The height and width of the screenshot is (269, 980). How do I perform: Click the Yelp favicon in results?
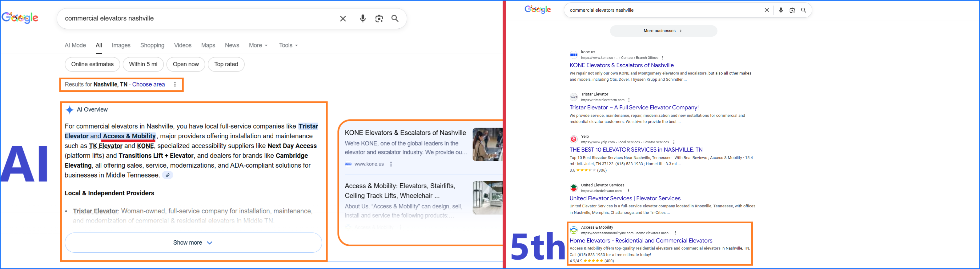click(x=573, y=139)
